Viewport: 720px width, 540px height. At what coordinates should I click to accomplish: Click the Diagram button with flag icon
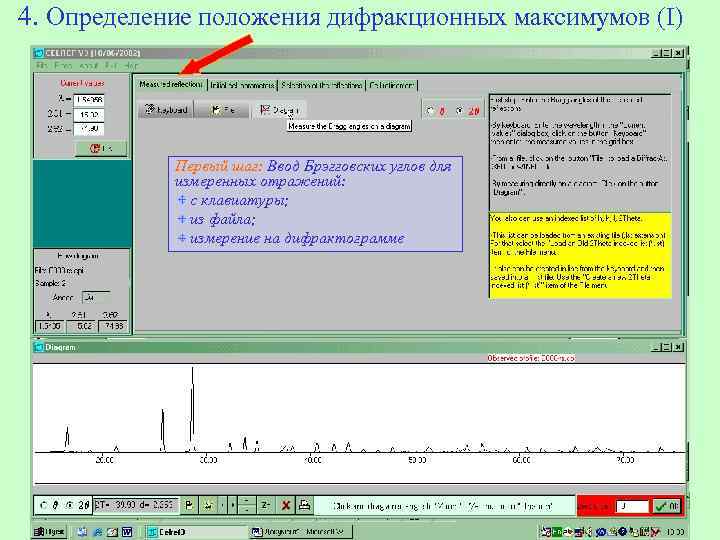click(x=279, y=110)
